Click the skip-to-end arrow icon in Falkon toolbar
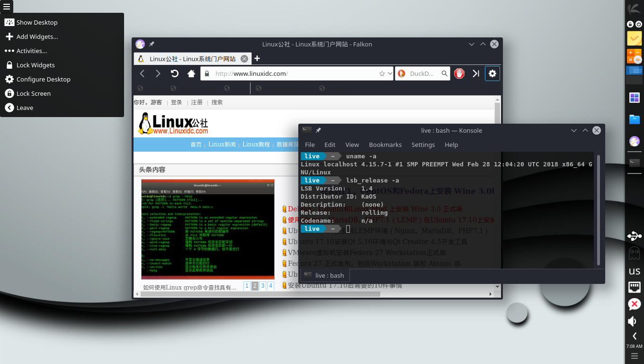The height and width of the screenshot is (364, 644). (x=476, y=73)
